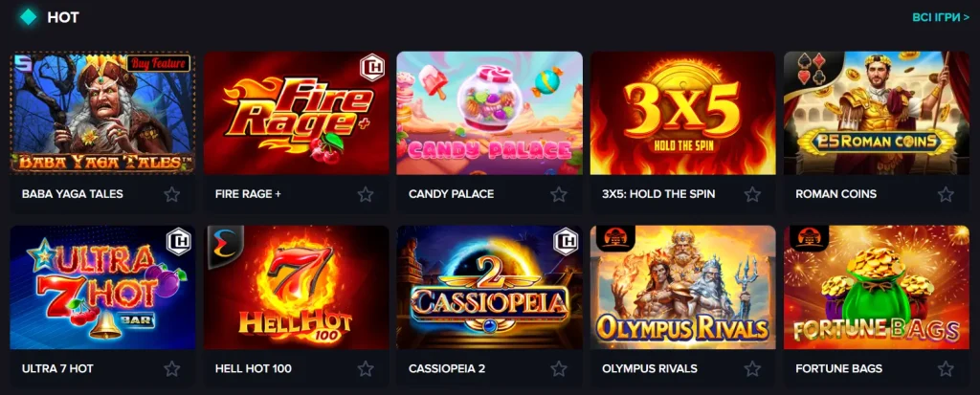Toggle the favorite star for Fire Rage +
Screen dimensions: 980x395
tap(365, 194)
